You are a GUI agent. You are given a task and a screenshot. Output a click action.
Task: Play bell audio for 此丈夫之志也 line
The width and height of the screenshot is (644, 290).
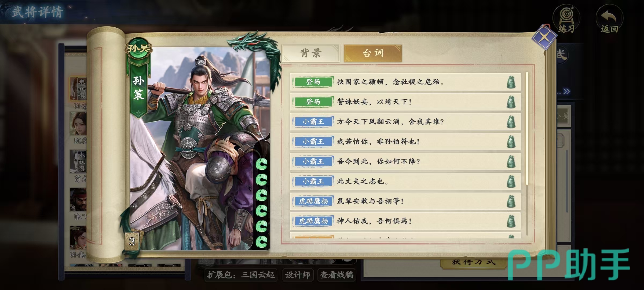511,182
